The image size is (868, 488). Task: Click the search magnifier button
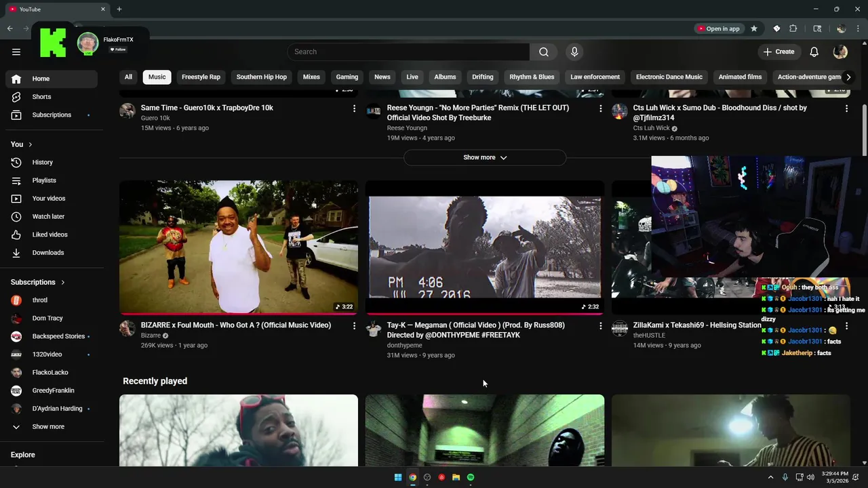pos(544,52)
